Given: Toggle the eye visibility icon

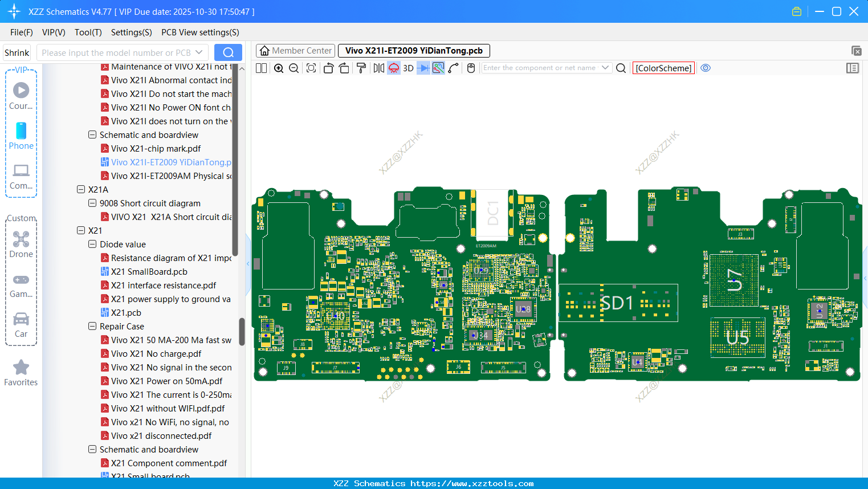Looking at the screenshot, I should click(x=706, y=68).
